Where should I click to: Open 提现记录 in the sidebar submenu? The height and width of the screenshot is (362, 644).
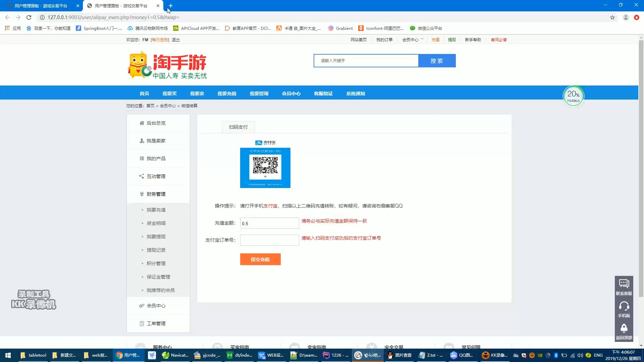coord(156,250)
